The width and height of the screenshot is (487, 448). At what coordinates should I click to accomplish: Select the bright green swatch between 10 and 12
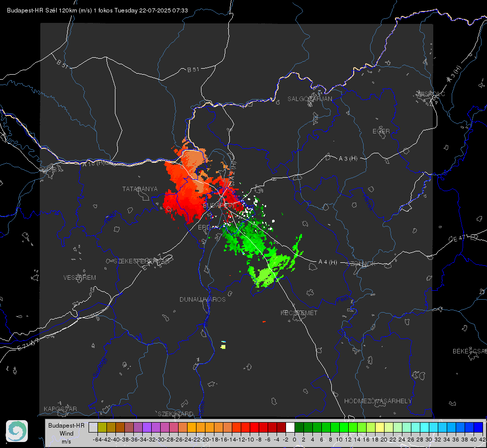pos(344,427)
